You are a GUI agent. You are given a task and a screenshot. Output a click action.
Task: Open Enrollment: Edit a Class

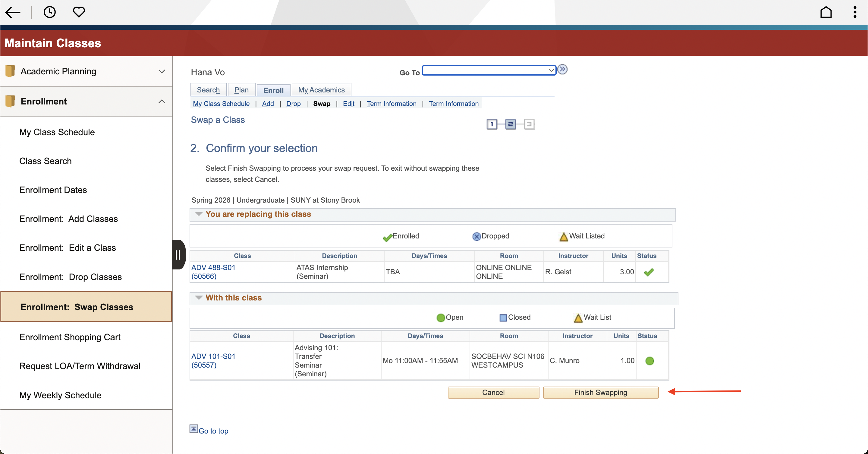click(68, 248)
